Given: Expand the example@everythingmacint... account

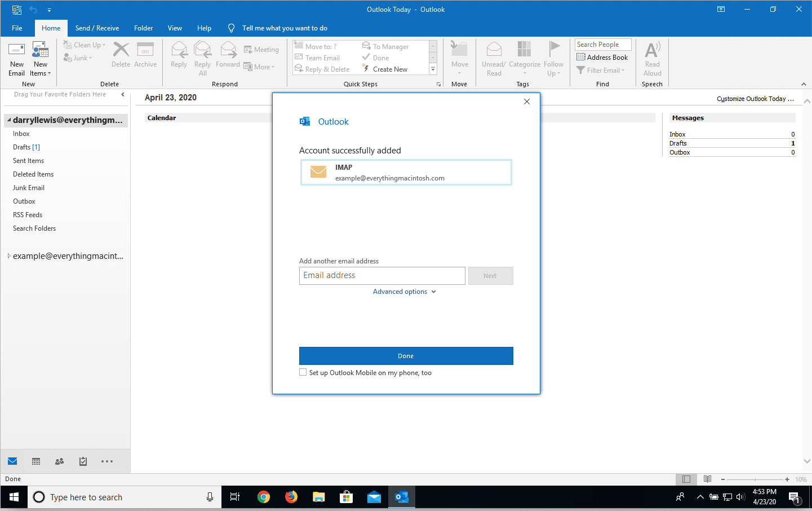Looking at the screenshot, I should [x=9, y=256].
